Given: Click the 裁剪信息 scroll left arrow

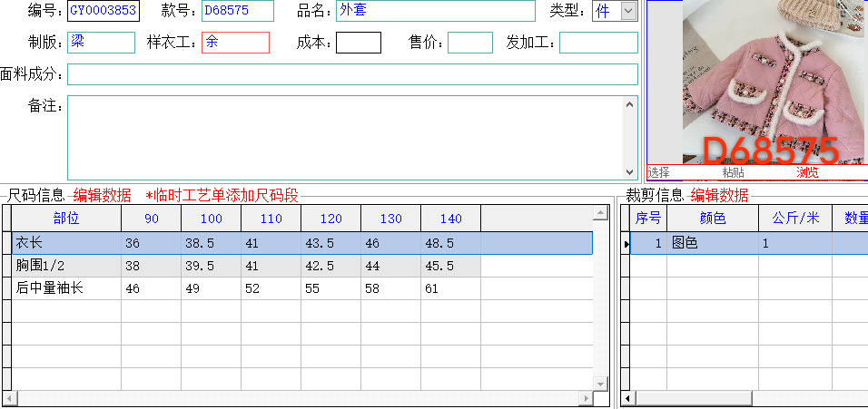Looking at the screenshot, I should tap(627, 398).
